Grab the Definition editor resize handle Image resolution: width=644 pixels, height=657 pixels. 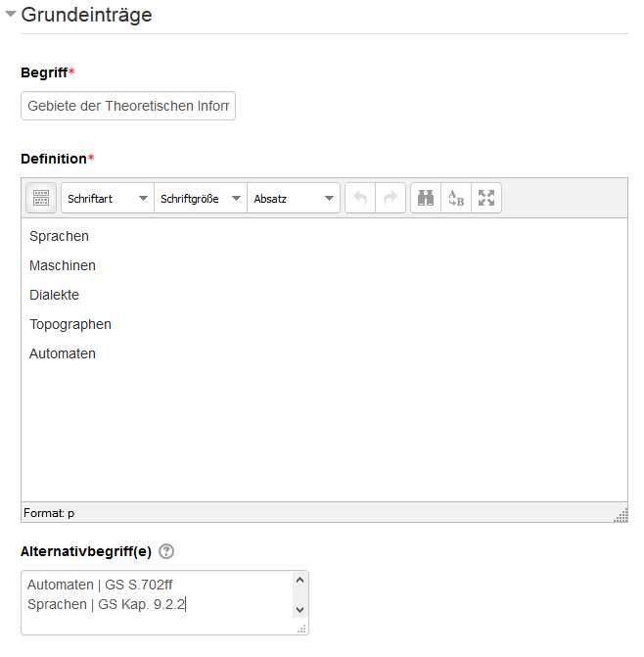(621, 515)
